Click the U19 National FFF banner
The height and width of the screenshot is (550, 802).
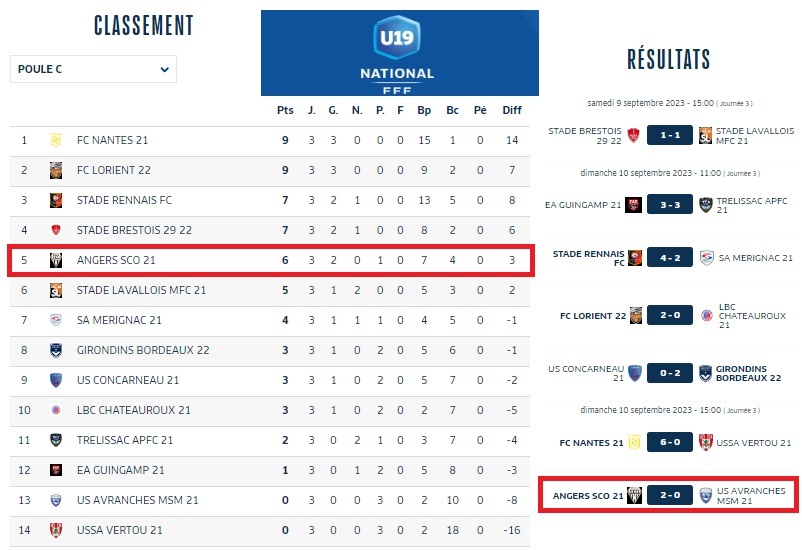pyautogui.click(x=399, y=53)
